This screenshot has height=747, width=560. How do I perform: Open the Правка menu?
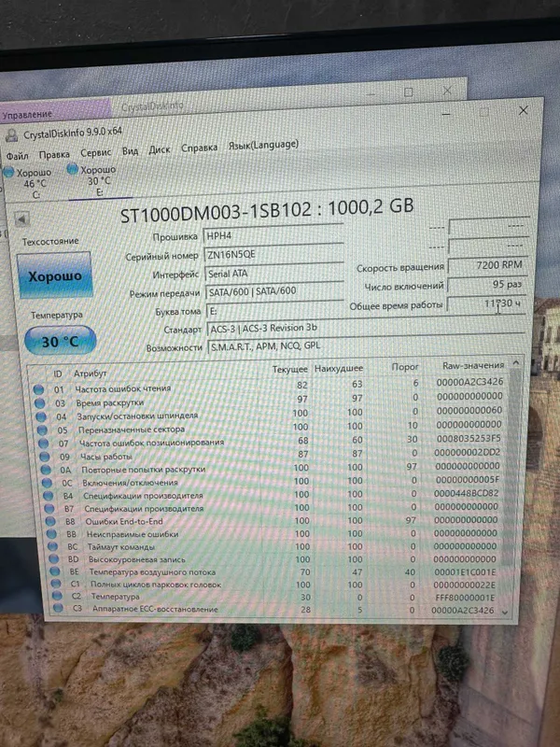point(54,154)
